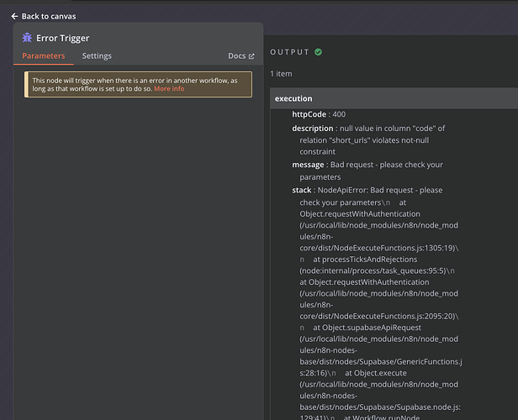
Task: Open the More info link
Action: coord(169,89)
